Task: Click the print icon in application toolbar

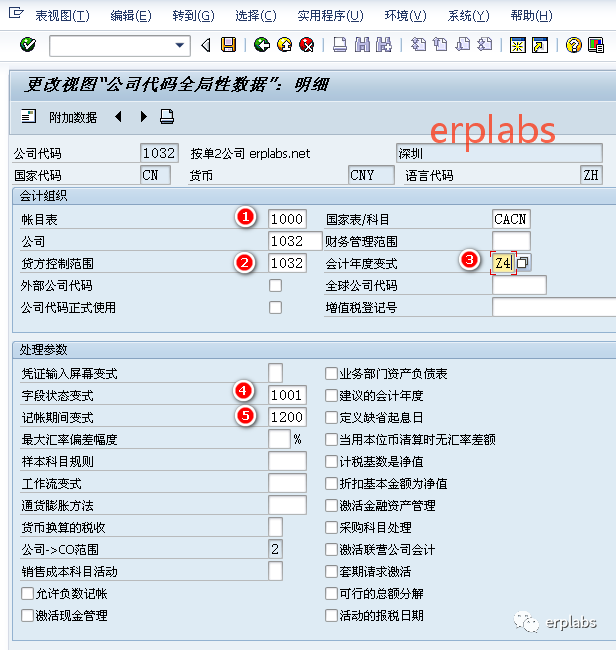Action: [167, 116]
